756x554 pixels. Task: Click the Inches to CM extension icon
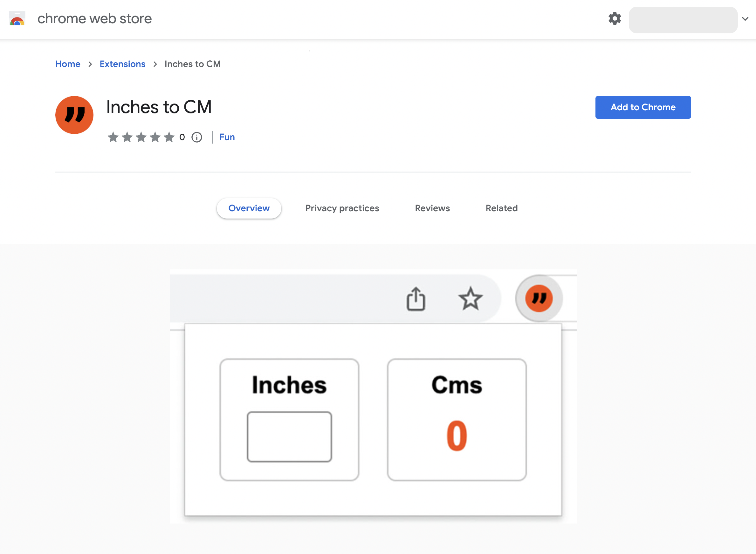click(x=74, y=115)
